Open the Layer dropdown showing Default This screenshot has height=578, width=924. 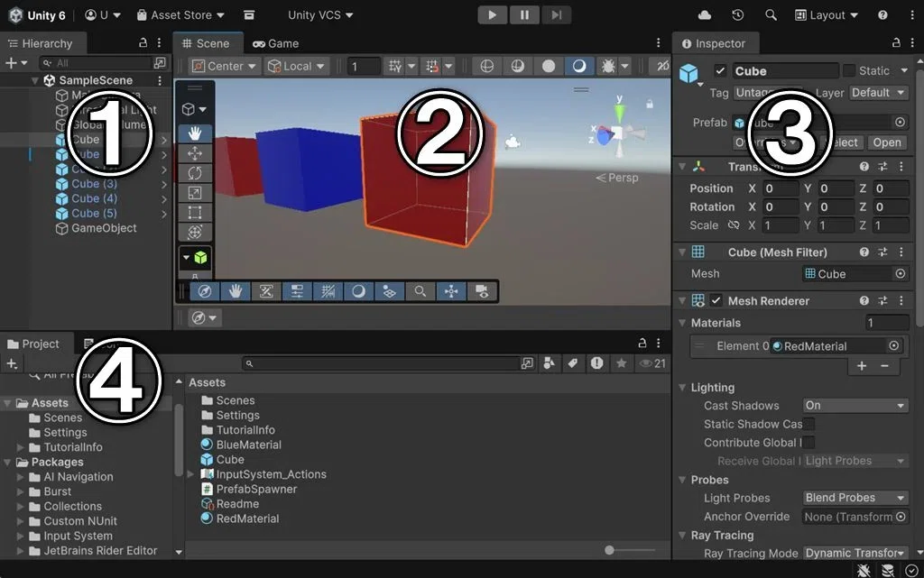click(878, 92)
